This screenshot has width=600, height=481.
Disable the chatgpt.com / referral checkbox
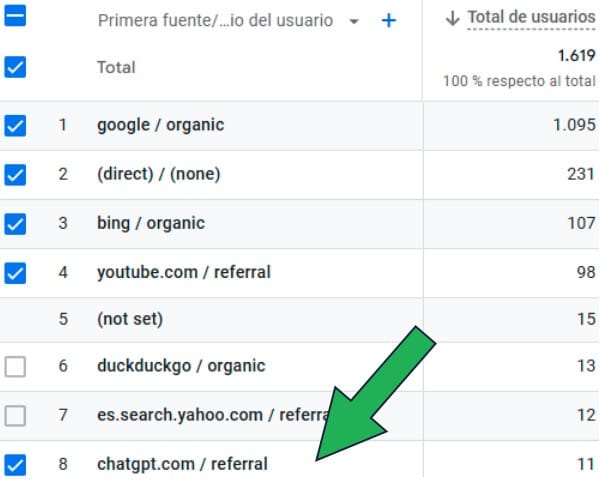coord(15,464)
